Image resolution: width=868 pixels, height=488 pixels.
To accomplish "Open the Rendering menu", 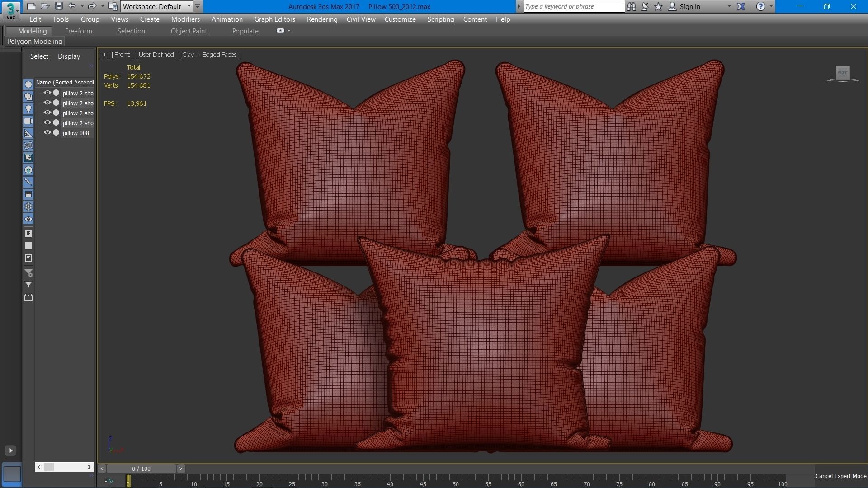I will pyautogui.click(x=321, y=19).
